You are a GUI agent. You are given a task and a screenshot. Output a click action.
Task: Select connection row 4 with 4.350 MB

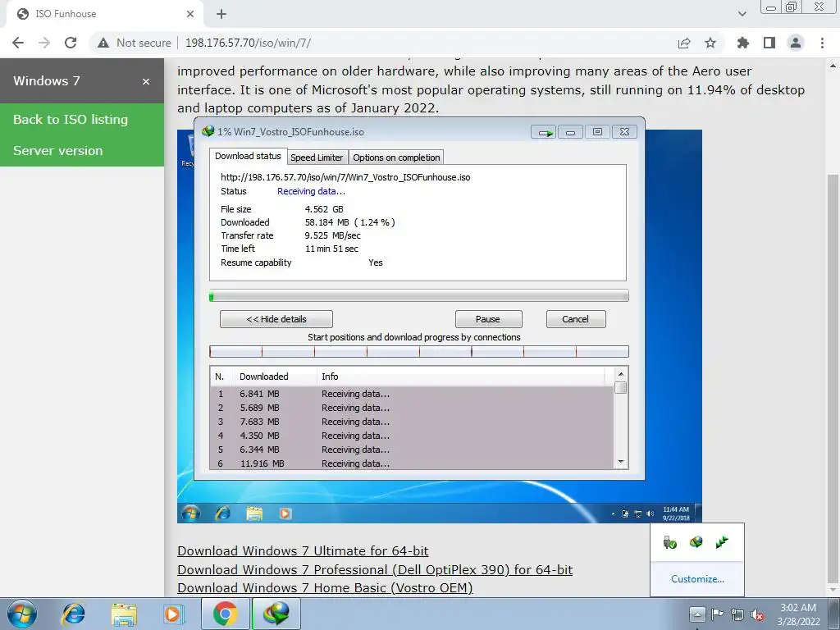pos(412,436)
